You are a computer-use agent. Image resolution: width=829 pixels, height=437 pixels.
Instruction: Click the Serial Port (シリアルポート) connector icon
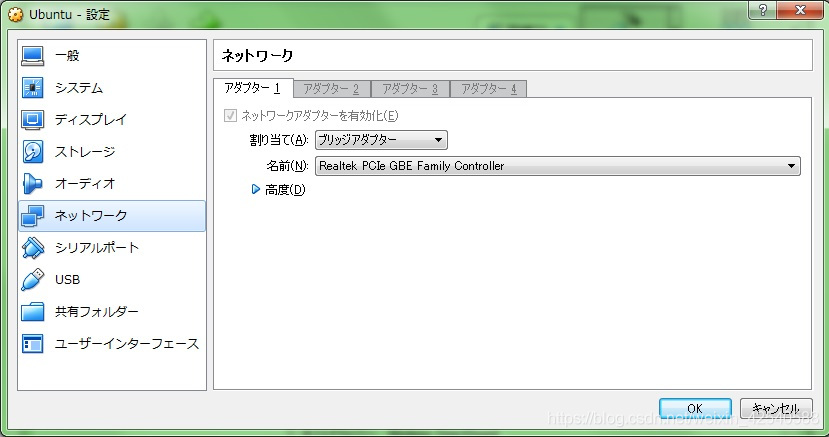pos(33,248)
